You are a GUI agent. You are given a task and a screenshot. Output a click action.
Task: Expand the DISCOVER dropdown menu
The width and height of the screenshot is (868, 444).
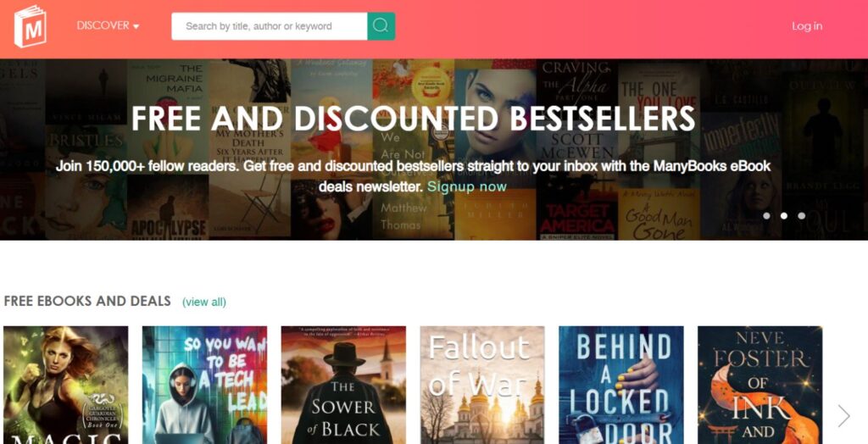click(108, 25)
